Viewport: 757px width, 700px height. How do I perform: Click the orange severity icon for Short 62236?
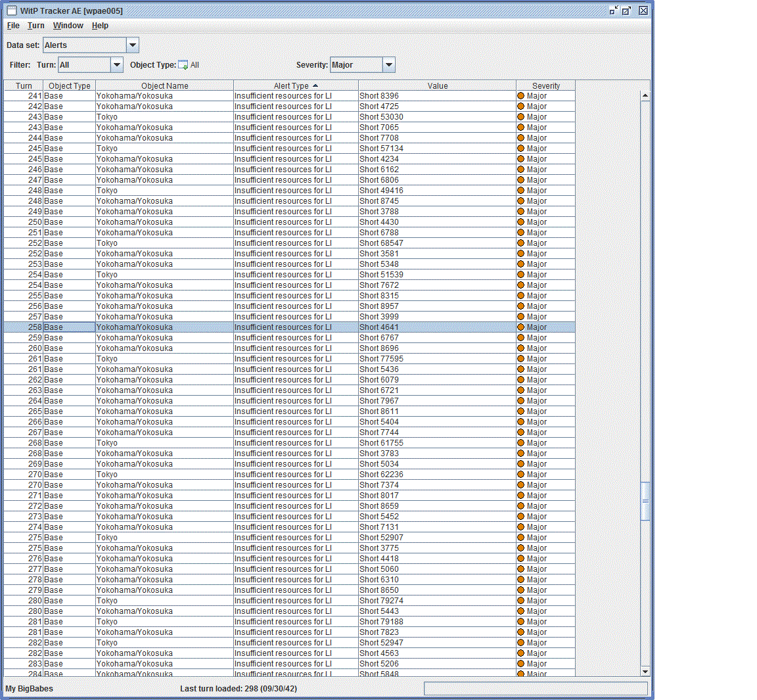521,475
